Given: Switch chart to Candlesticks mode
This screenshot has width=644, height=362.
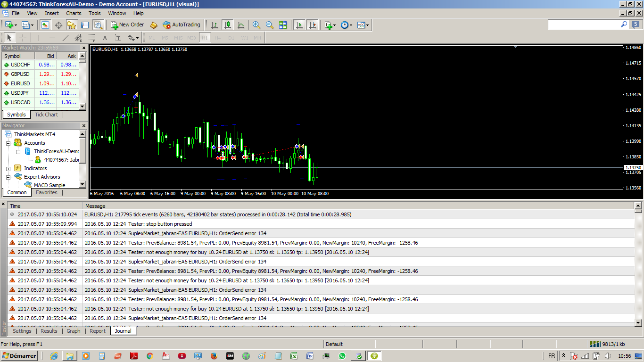Looking at the screenshot, I should 228,25.
